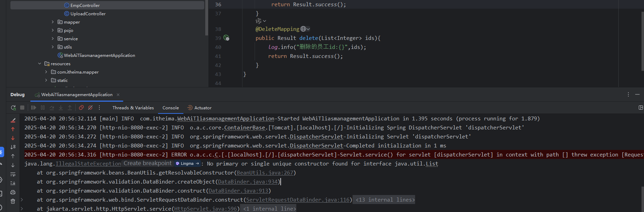
Task: Sort console output icon
Action: click(x=13, y=147)
